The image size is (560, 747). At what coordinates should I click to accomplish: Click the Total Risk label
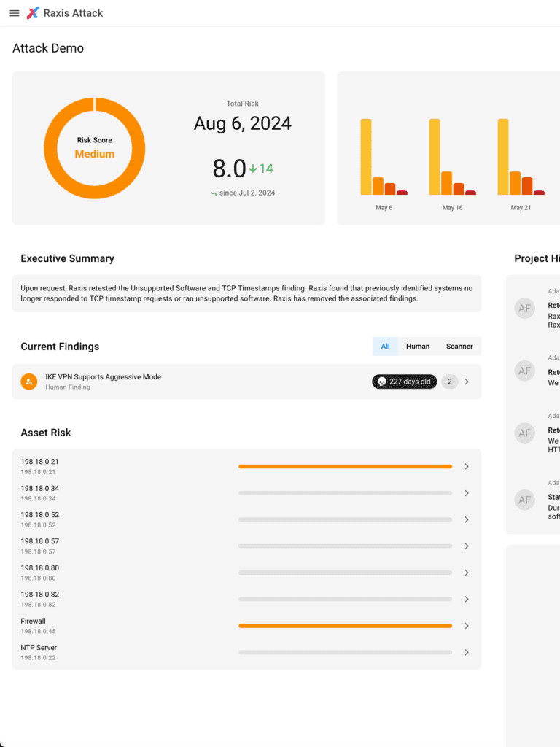pyautogui.click(x=242, y=104)
